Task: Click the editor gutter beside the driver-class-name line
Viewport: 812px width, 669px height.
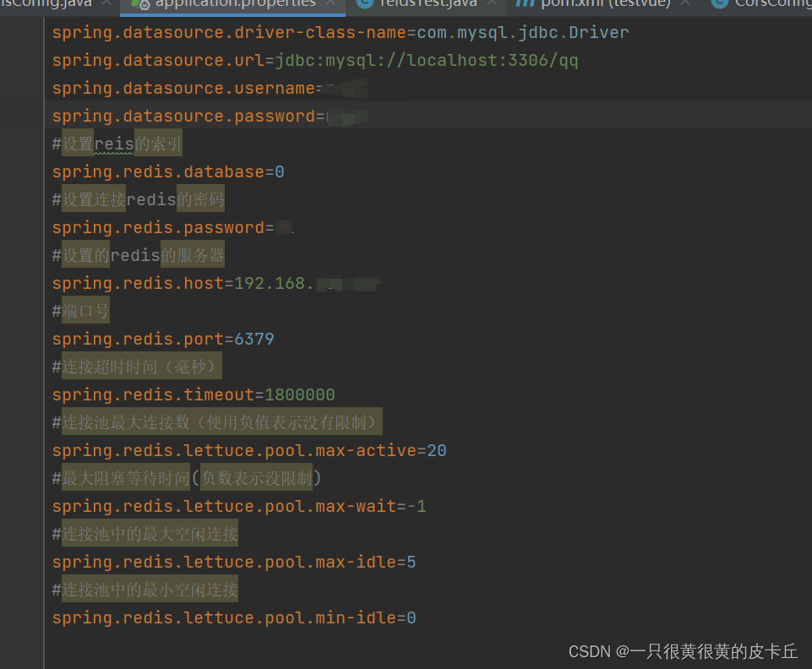Action: pos(21,31)
